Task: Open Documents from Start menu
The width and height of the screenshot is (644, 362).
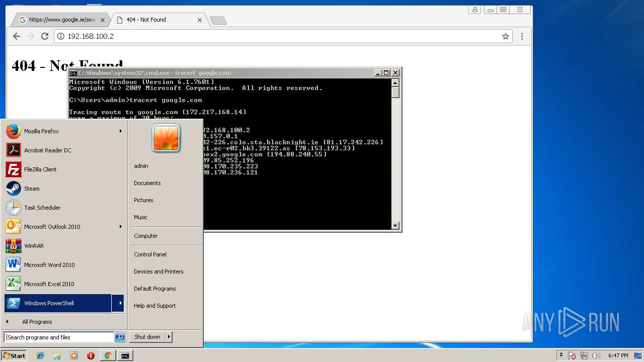Action: tap(147, 183)
